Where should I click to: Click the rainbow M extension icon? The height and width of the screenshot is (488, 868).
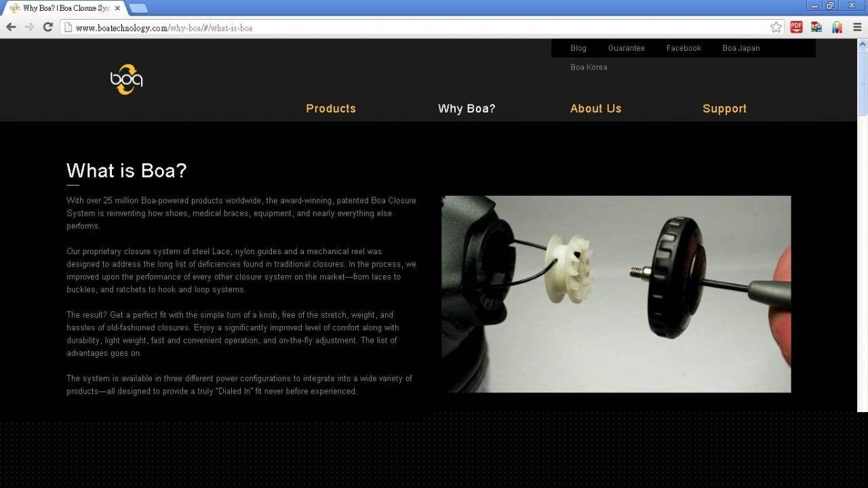click(837, 27)
